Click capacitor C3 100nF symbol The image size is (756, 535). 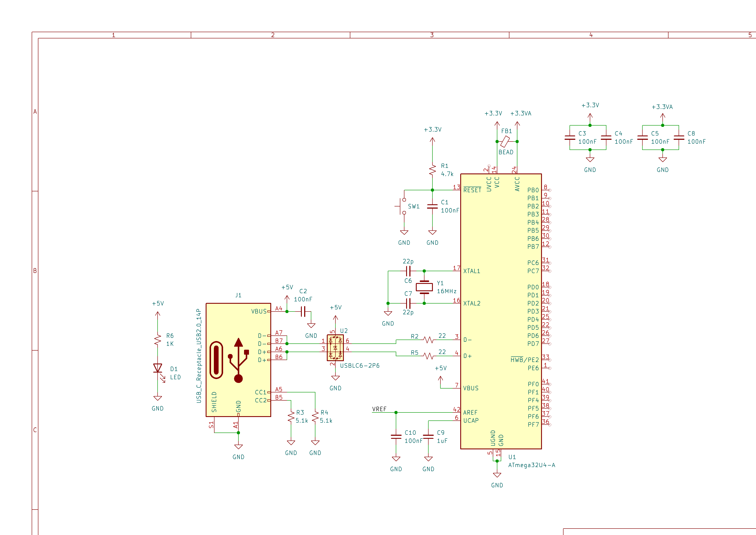point(570,138)
